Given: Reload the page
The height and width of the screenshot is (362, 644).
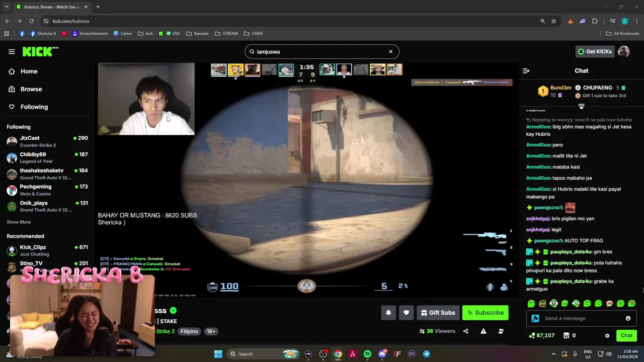Looking at the screenshot, I should pyautogui.click(x=31, y=21).
